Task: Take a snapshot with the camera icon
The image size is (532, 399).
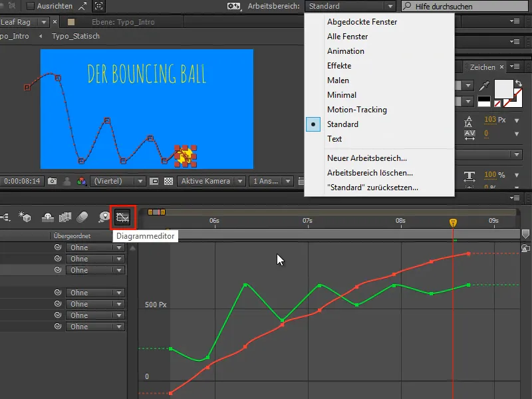Action: (x=53, y=180)
